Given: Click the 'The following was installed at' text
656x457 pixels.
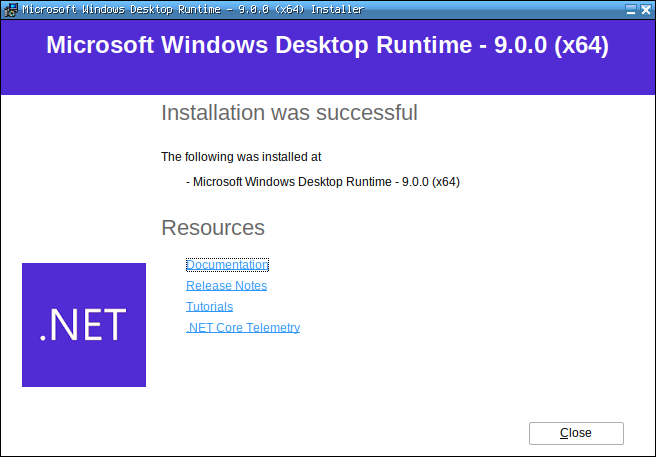Looking at the screenshot, I should [x=241, y=157].
